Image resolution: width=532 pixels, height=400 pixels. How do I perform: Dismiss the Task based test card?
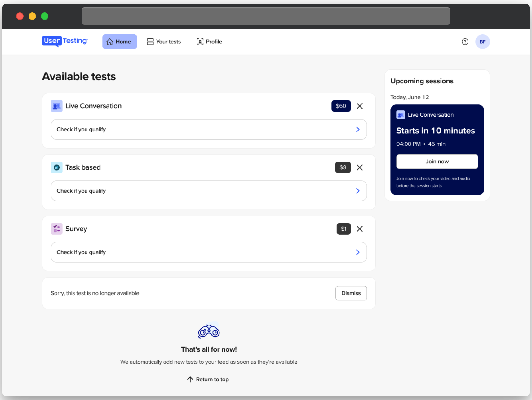[x=360, y=167]
